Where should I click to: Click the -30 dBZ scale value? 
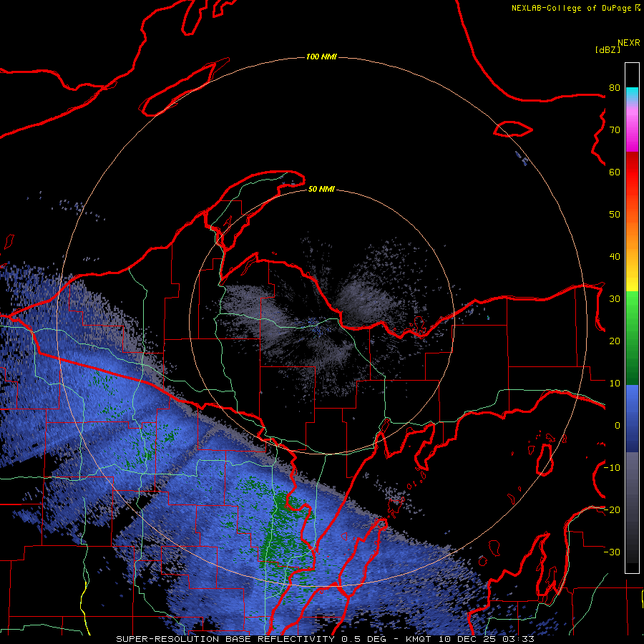[x=612, y=552]
